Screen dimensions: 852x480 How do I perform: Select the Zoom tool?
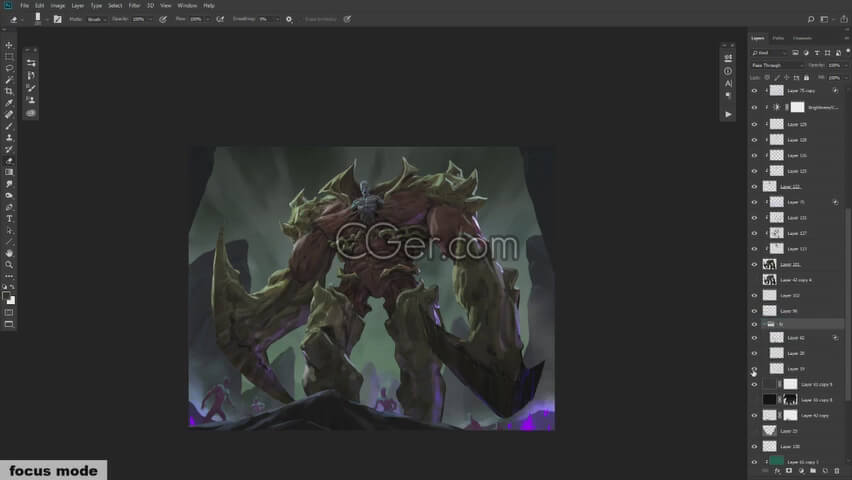pyautogui.click(x=9, y=265)
